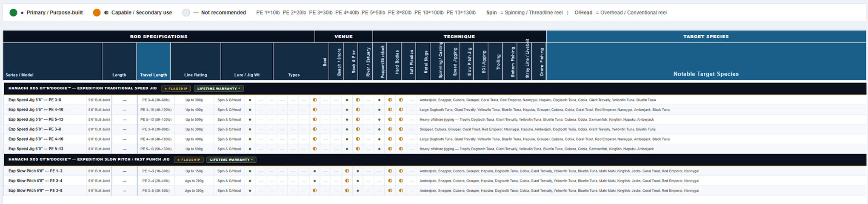868x204 pixels.
Task: Select the Length column header
Action: click(x=119, y=61)
